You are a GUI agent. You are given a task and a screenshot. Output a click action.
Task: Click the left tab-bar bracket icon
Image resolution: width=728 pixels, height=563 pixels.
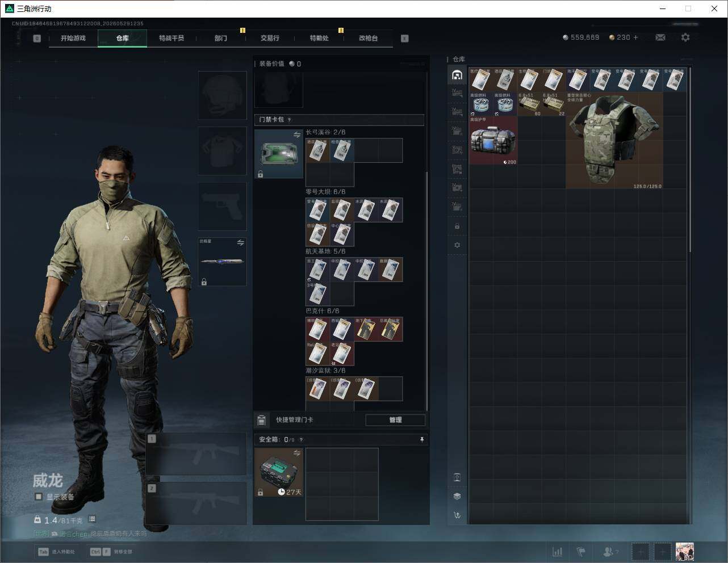(37, 39)
